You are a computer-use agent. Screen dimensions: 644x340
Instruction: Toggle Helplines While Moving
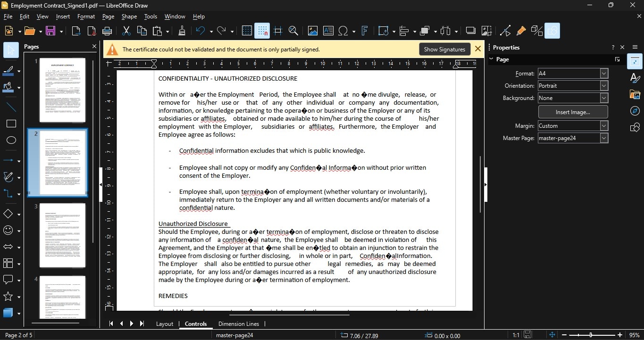pyautogui.click(x=278, y=31)
